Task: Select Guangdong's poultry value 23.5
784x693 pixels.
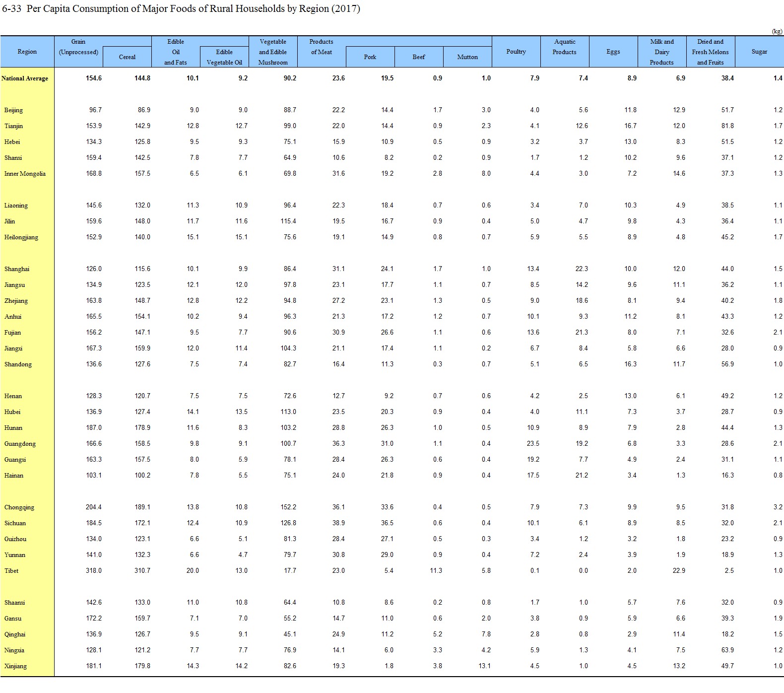Action: point(533,444)
